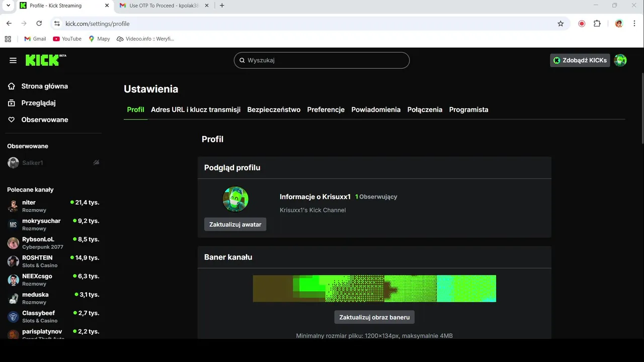Click the search magnifier icon

(x=242, y=60)
